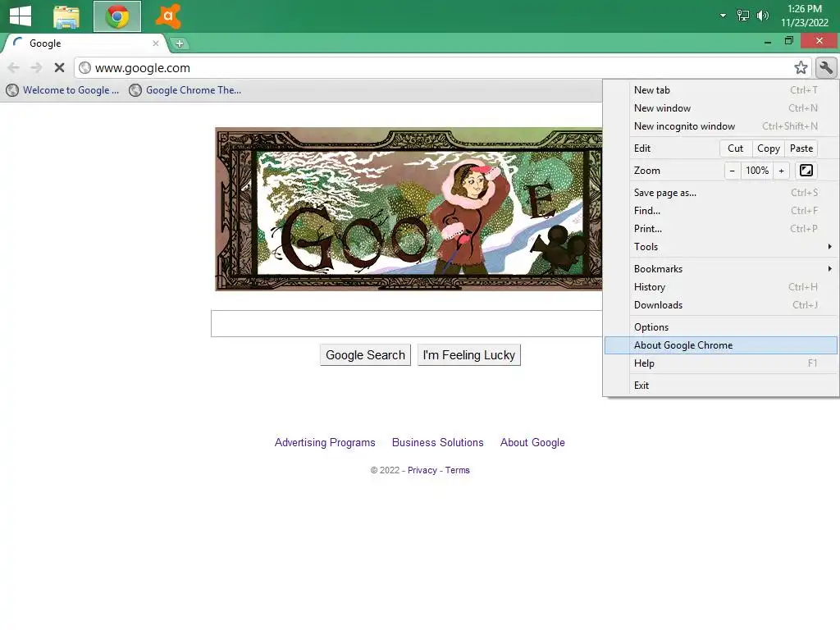The image size is (840, 630).
Task: Stop loading the page with X icon
Action: [x=59, y=68]
